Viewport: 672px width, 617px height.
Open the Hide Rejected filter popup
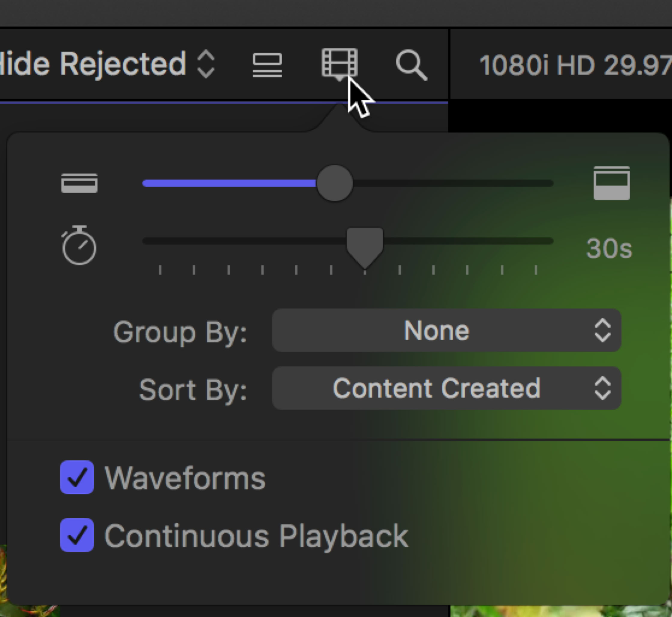click(x=107, y=64)
